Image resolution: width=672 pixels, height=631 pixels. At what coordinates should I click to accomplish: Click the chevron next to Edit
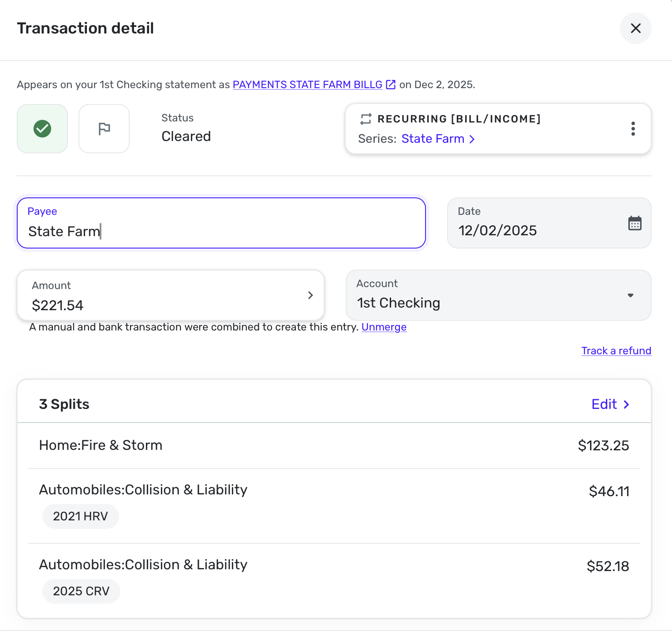[x=626, y=404]
